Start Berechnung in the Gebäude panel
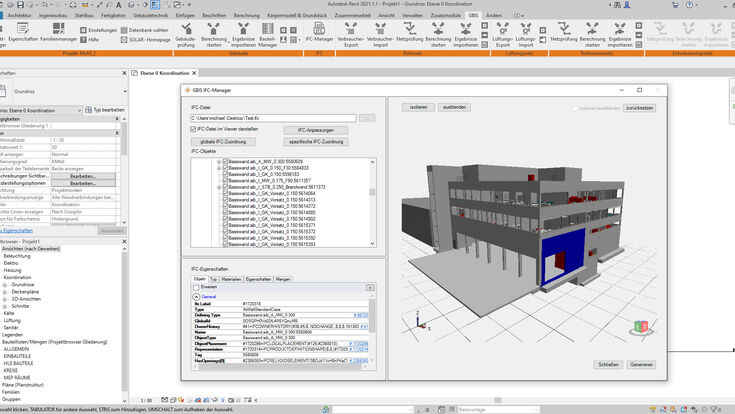Image resolution: width=735 pixels, height=414 pixels. tap(214, 35)
